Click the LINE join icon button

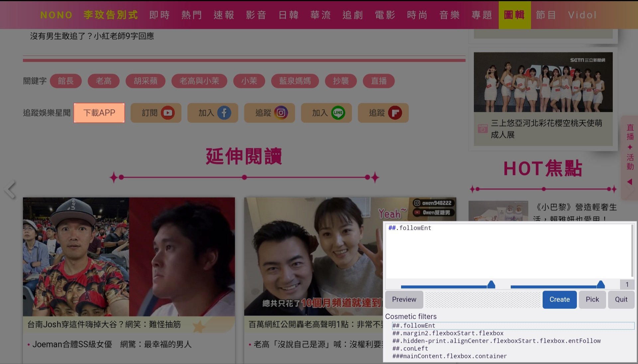(338, 113)
